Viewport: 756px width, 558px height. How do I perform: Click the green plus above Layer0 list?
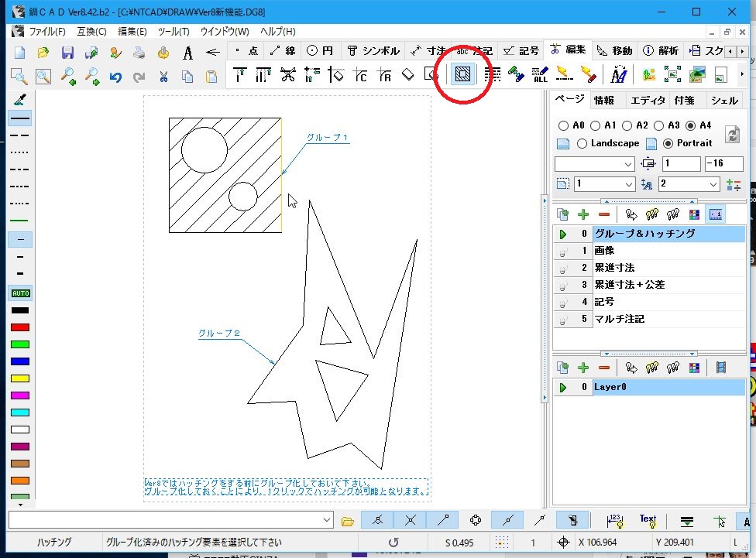coord(583,368)
